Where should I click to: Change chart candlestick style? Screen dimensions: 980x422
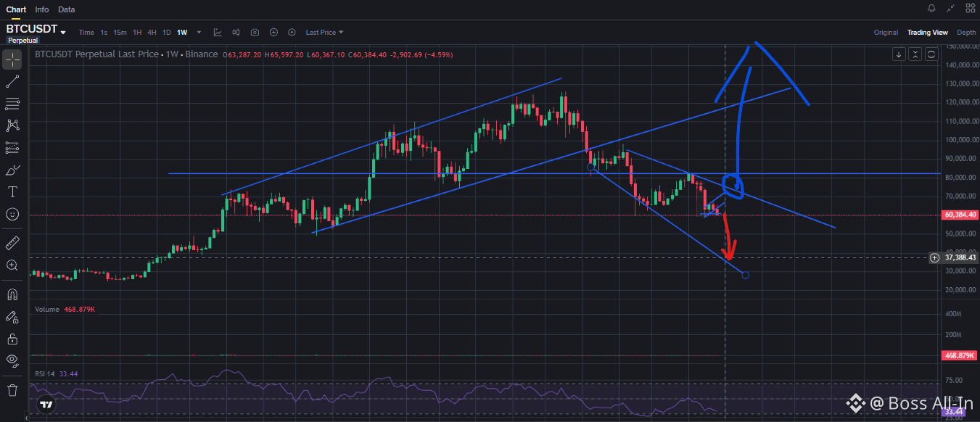[236, 32]
